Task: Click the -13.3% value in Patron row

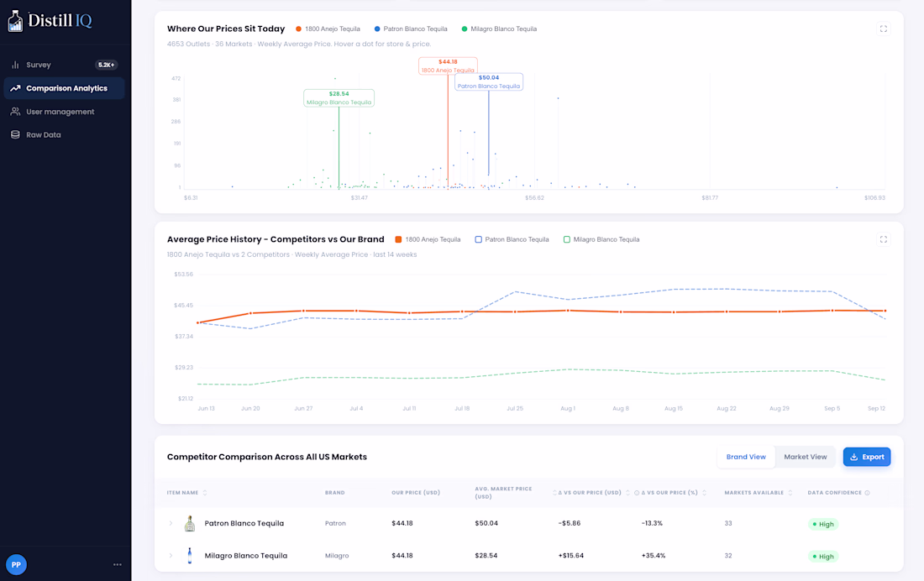Action: pyautogui.click(x=652, y=523)
